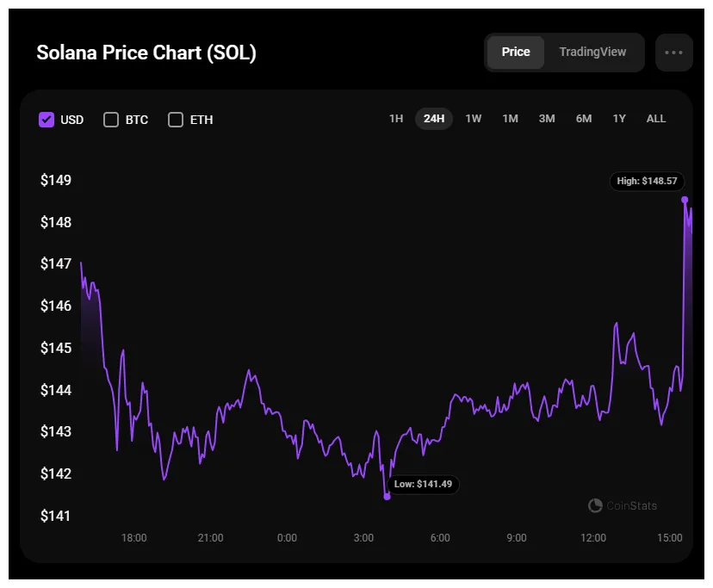
Task: Select the 1H timeframe
Action: point(396,119)
